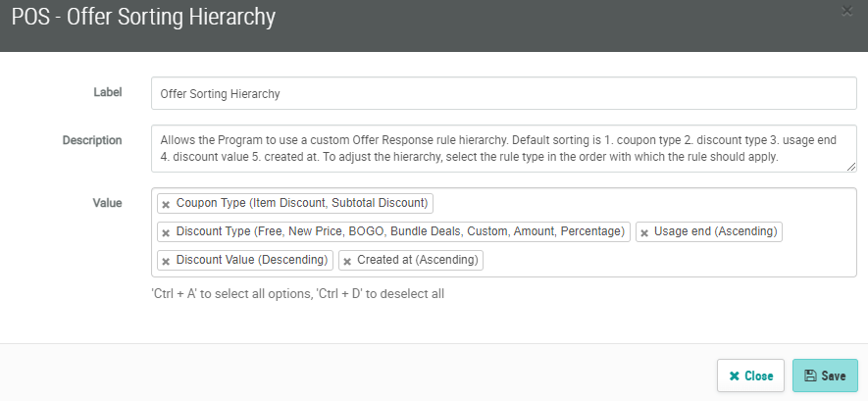
Task: Click into the Label text field
Action: (x=504, y=94)
